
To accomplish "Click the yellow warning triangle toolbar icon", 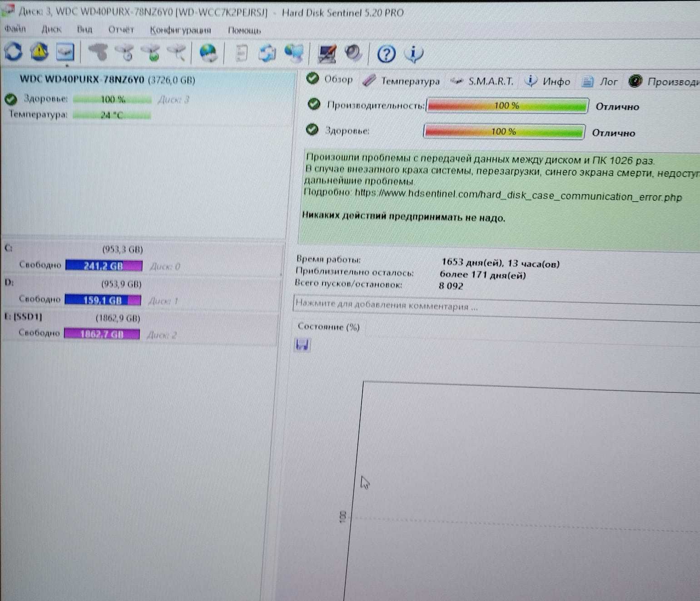I will [40, 52].
